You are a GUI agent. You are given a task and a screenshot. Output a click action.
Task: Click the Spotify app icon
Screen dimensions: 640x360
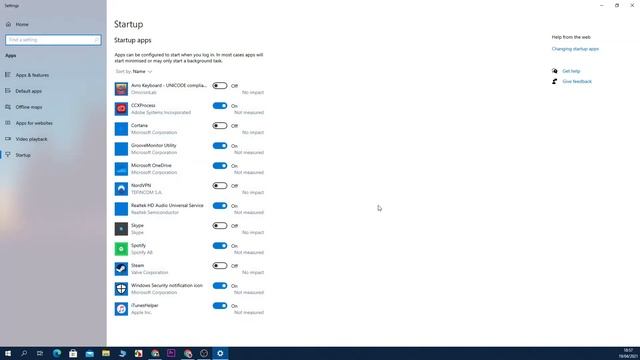tap(121, 249)
